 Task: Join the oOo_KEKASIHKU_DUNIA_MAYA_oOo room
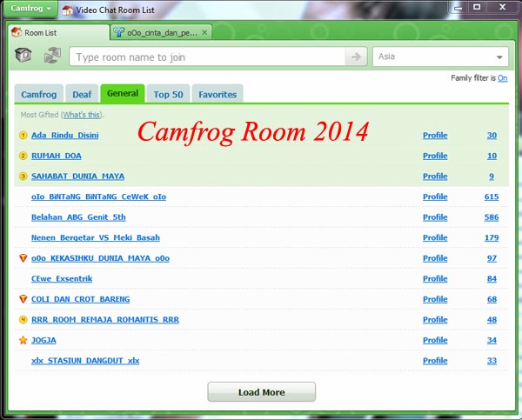(x=101, y=258)
